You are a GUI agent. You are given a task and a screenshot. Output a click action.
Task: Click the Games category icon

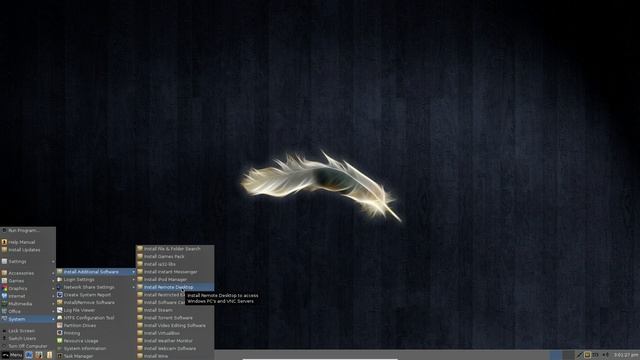(4, 281)
